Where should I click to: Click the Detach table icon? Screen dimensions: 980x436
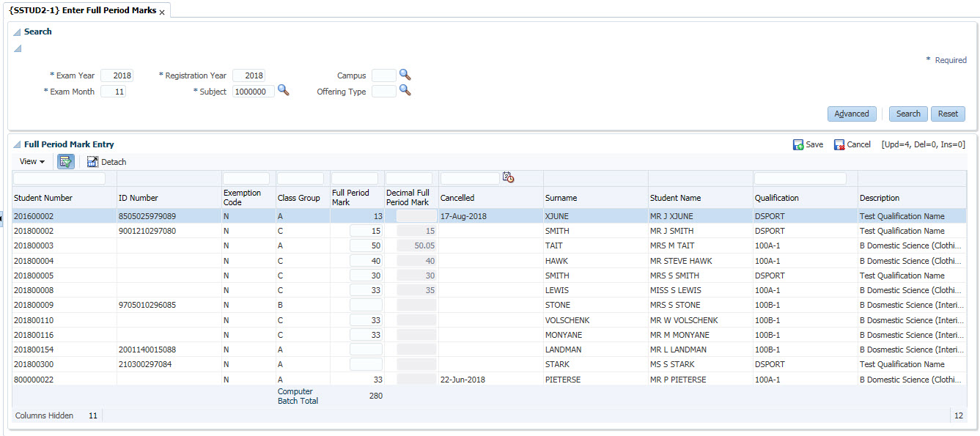click(x=92, y=162)
